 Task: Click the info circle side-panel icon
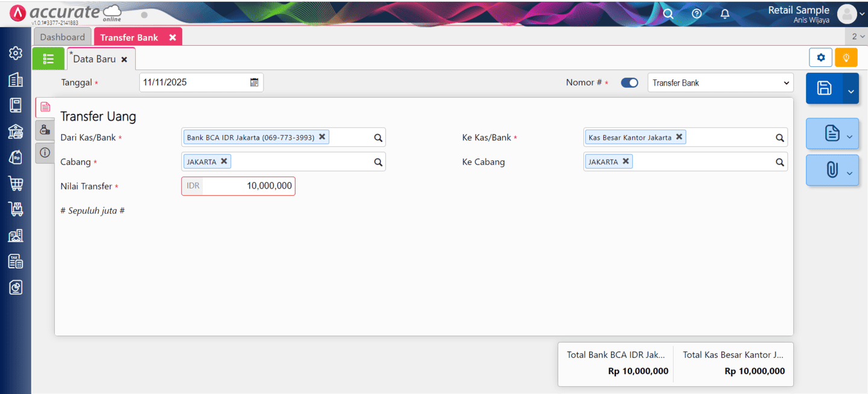pyautogui.click(x=45, y=152)
